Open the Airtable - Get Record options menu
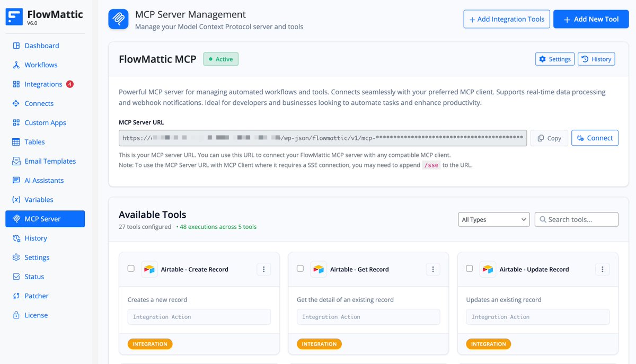636x364 pixels. pos(433,269)
